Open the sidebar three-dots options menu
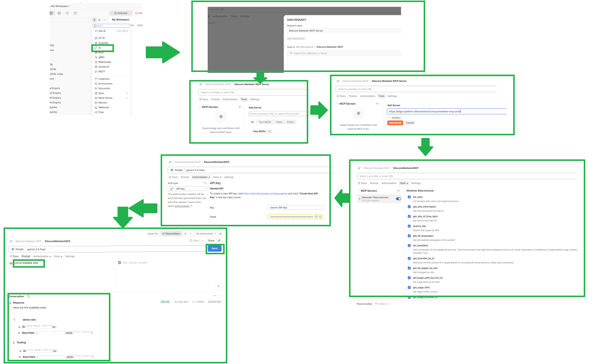 pos(104,20)
